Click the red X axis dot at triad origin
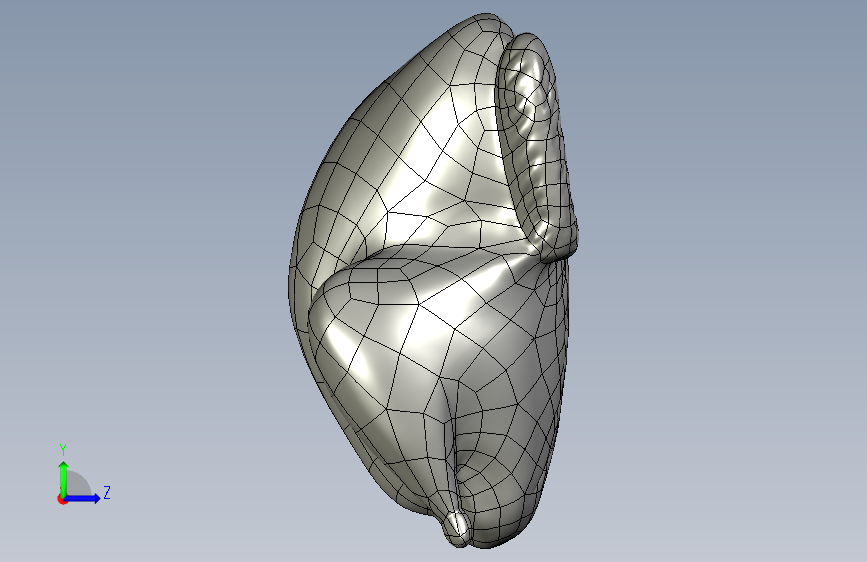 (62, 499)
